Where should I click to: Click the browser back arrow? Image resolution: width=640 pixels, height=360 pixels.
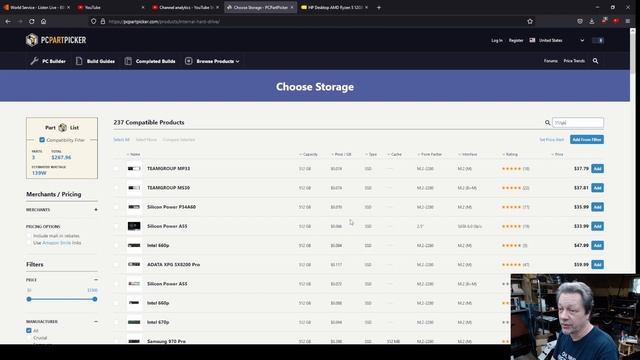point(8,21)
